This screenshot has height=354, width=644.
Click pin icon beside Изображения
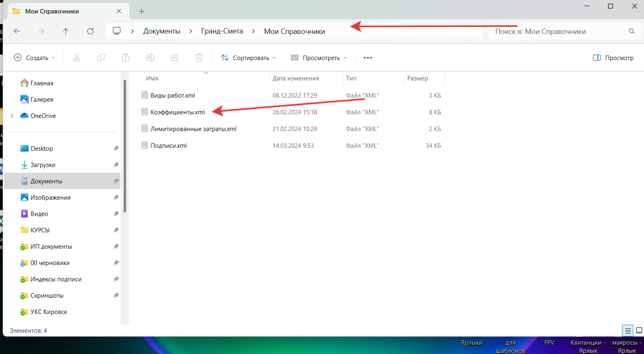pyautogui.click(x=116, y=197)
